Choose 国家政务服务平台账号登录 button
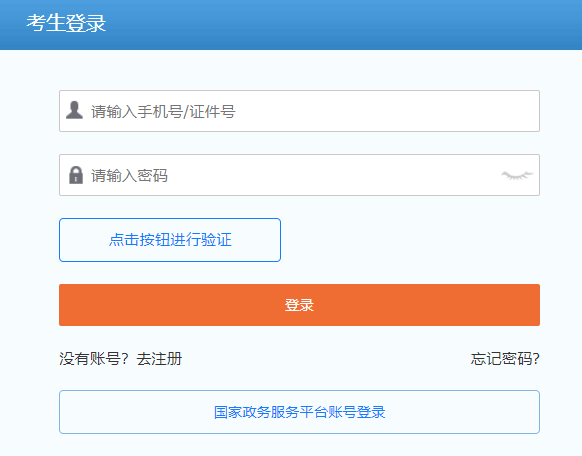Viewport: 582px width, 456px height. [x=299, y=412]
